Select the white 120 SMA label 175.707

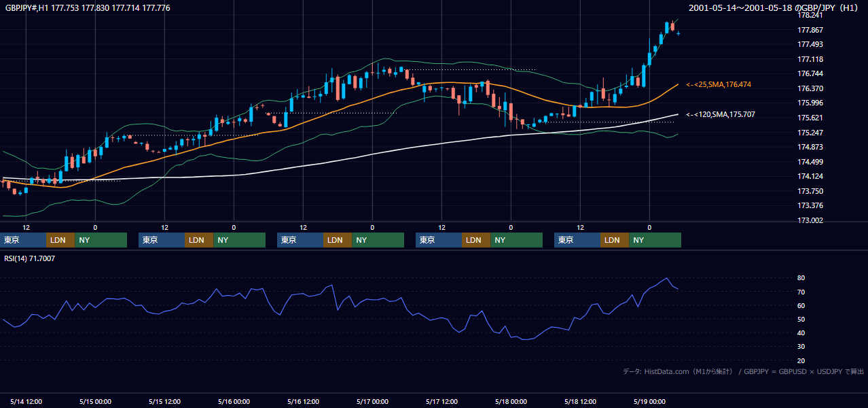[x=720, y=114]
